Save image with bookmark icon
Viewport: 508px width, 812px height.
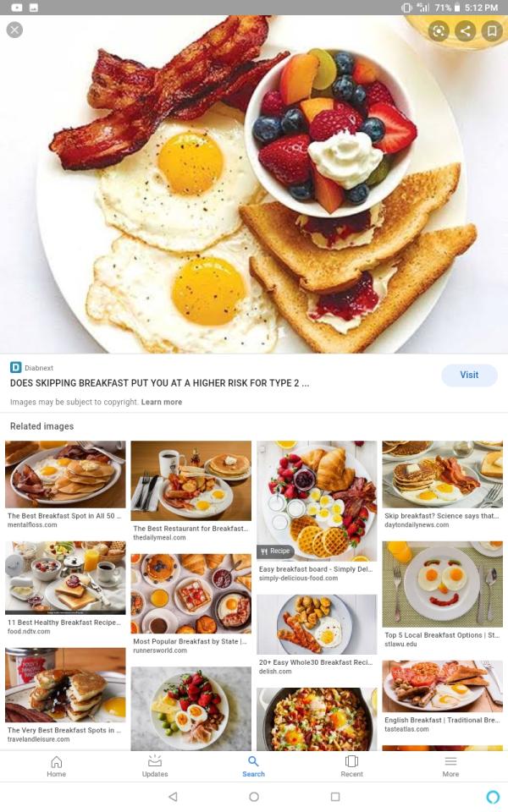point(492,31)
